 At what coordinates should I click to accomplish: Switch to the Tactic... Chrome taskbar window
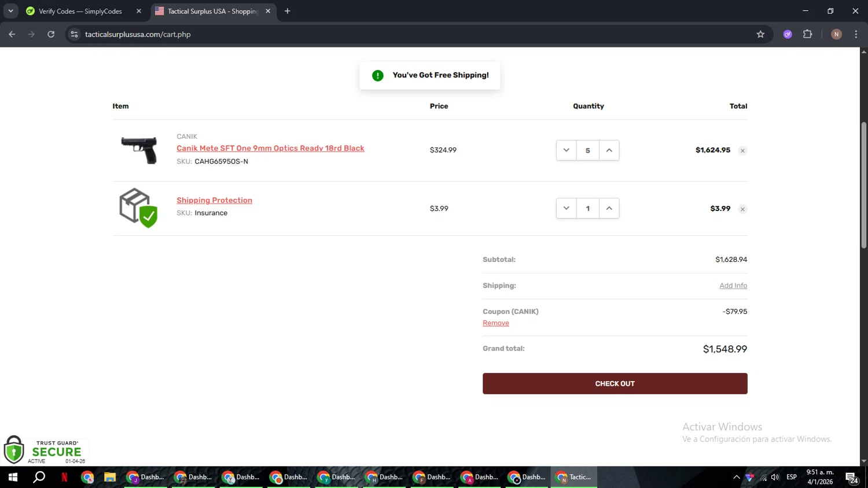pyautogui.click(x=574, y=477)
